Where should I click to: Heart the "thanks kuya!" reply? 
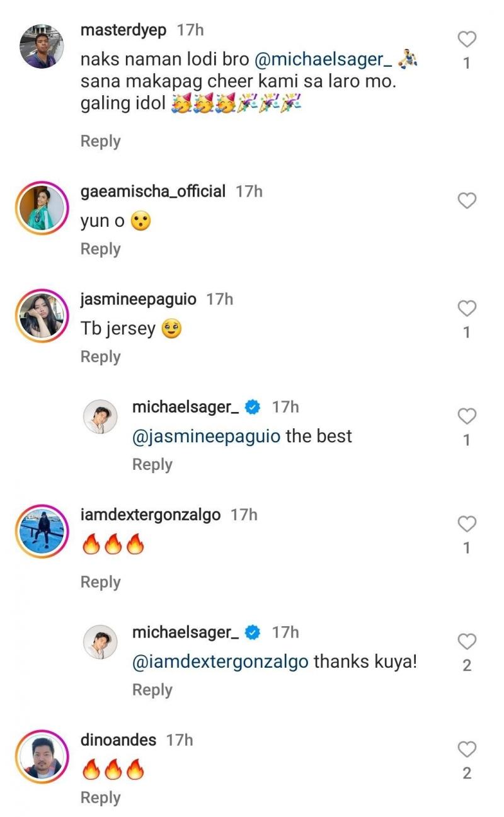click(466, 642)
